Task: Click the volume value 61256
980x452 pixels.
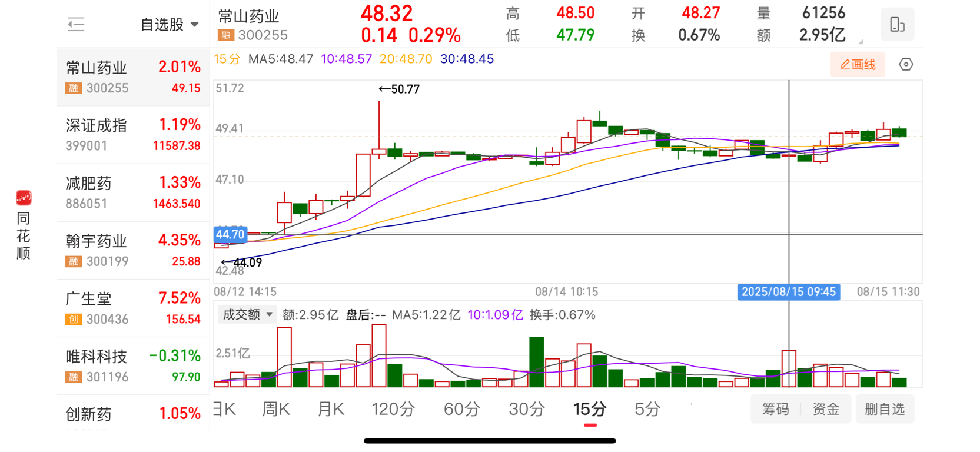Action: tap(823, 13)
